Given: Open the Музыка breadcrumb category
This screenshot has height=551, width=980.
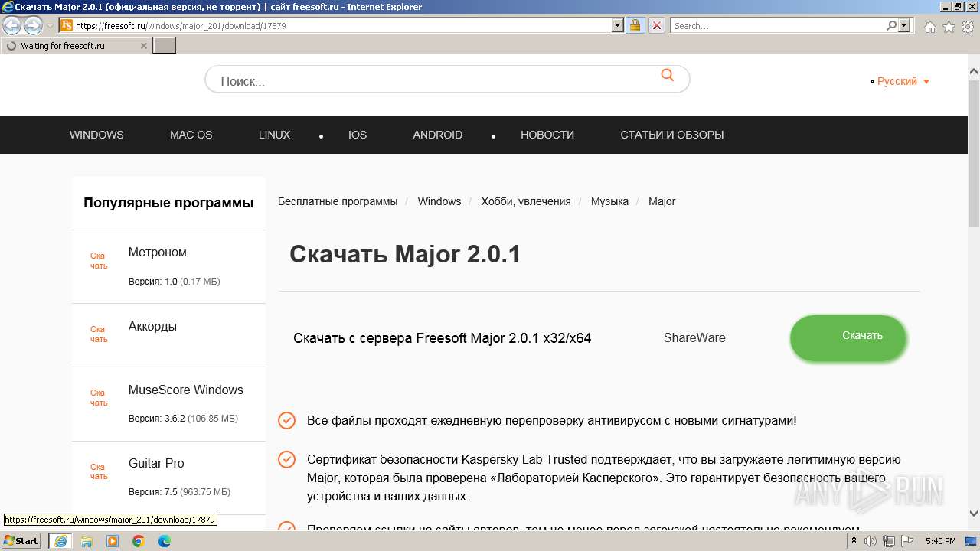Looking at the screenshot, I should click(x=609, y=201).
